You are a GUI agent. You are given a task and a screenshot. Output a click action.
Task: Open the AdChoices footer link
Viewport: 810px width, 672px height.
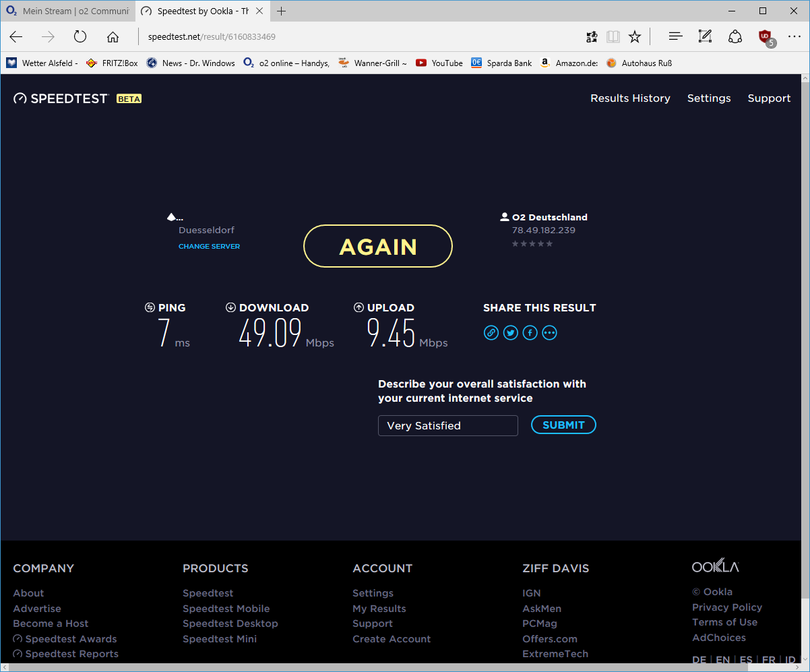coord(719,638)
